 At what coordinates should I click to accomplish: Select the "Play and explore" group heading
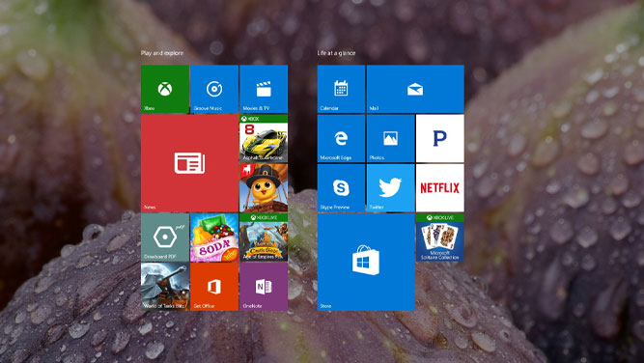[162, 53]
